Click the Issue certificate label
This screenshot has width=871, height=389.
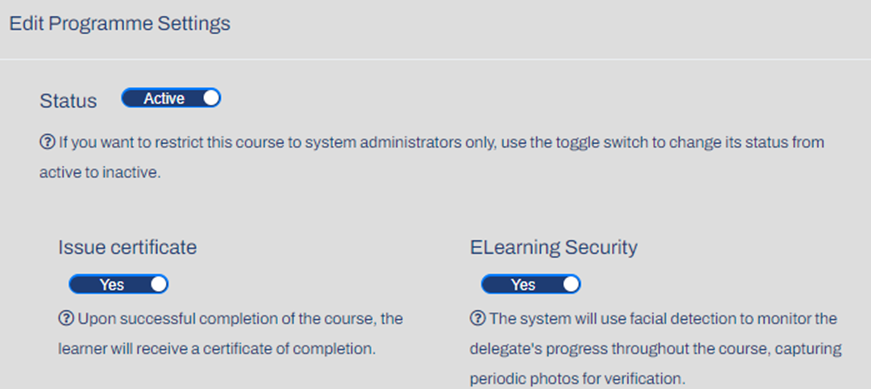click(x=127, y=247)
